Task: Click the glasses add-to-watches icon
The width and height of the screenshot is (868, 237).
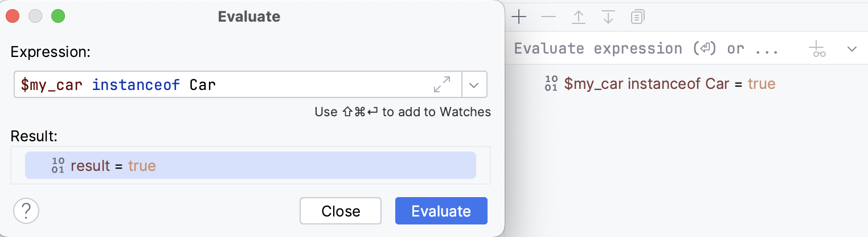Action: tap(819, 49)
